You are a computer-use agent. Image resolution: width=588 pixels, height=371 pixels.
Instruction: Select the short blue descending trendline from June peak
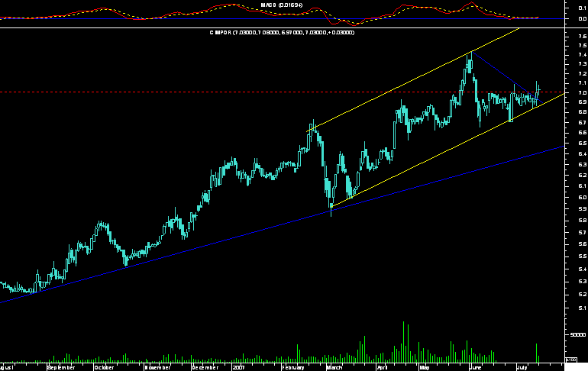tap(507, 78)
